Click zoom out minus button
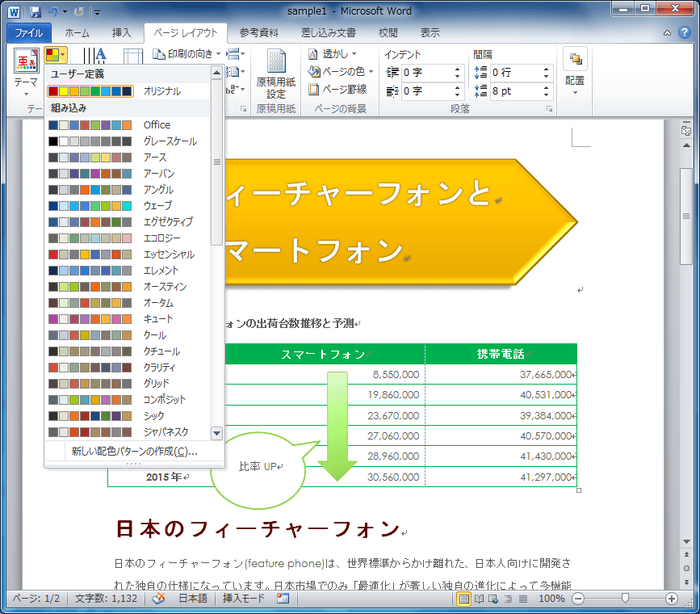 click(578, 599)
